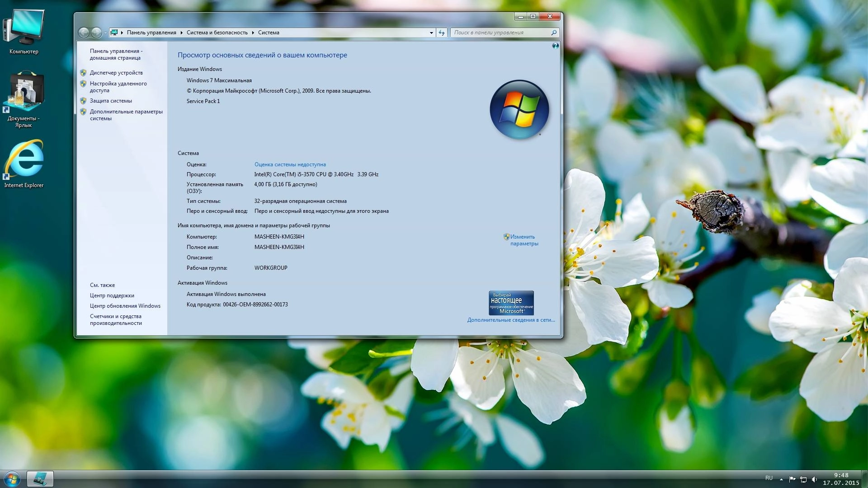Click the RU language indicator
Viewport: 868px width, 488px height.
pos(769,478)
